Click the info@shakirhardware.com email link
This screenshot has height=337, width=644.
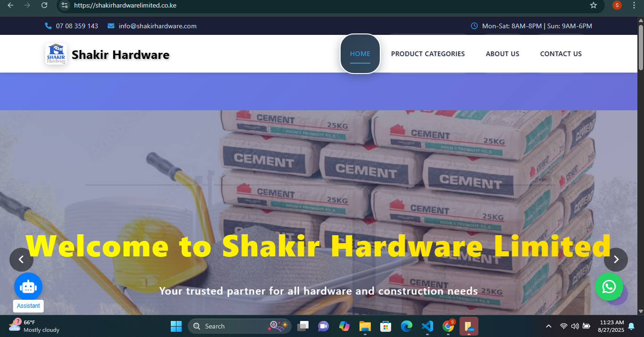[x=157, y=26]
